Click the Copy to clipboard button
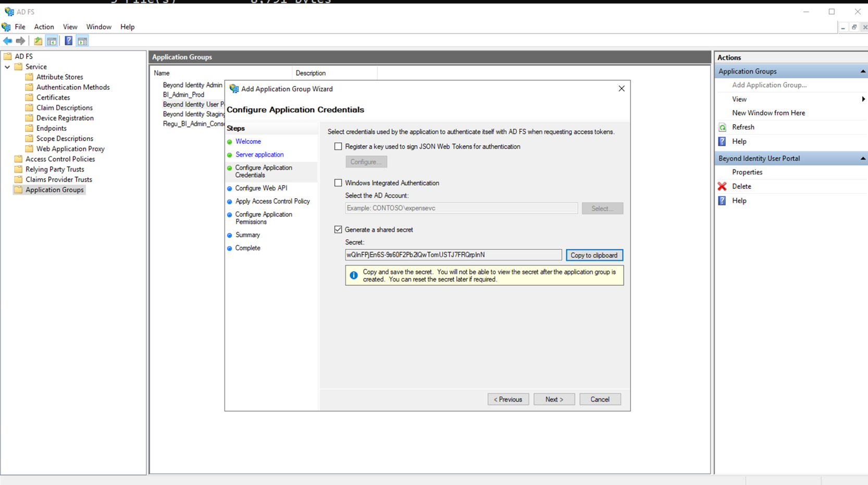The image size is (868, 485). coord(594,255)
